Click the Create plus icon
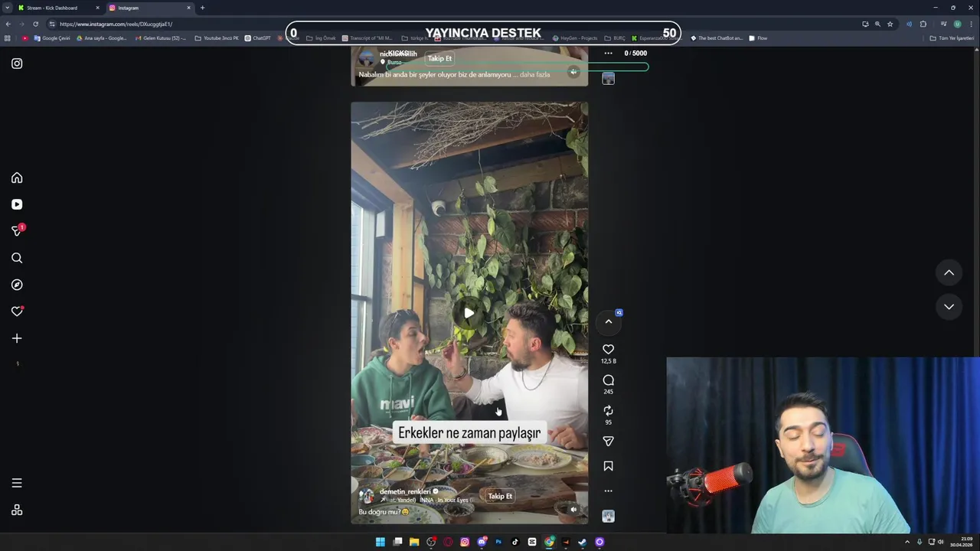Viewport: 980px width, 551px height. click(x=17, y=338)
